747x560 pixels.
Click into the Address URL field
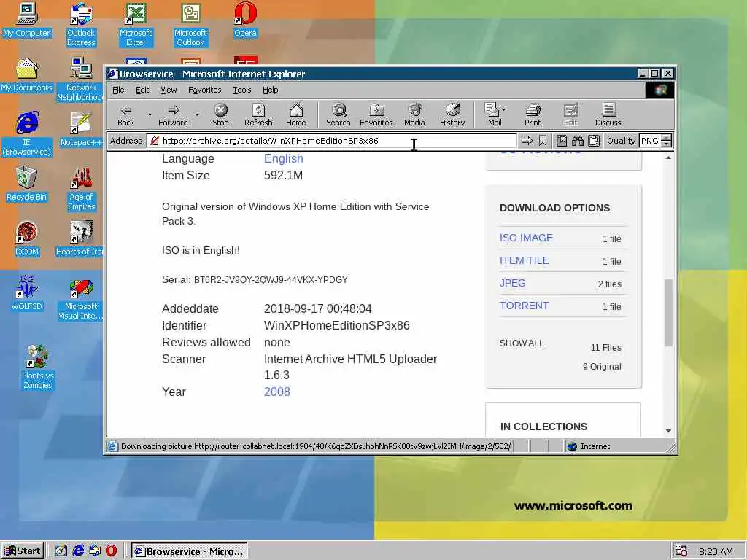[332, 141]
